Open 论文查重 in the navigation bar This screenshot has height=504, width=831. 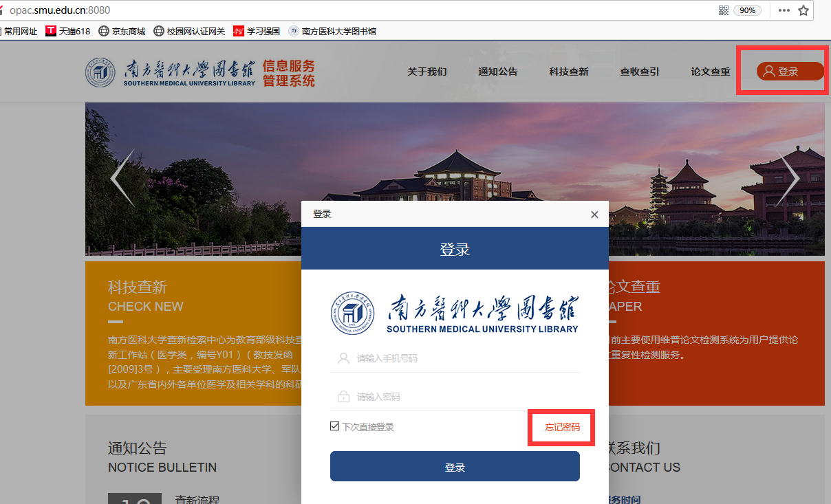(711, 72)
